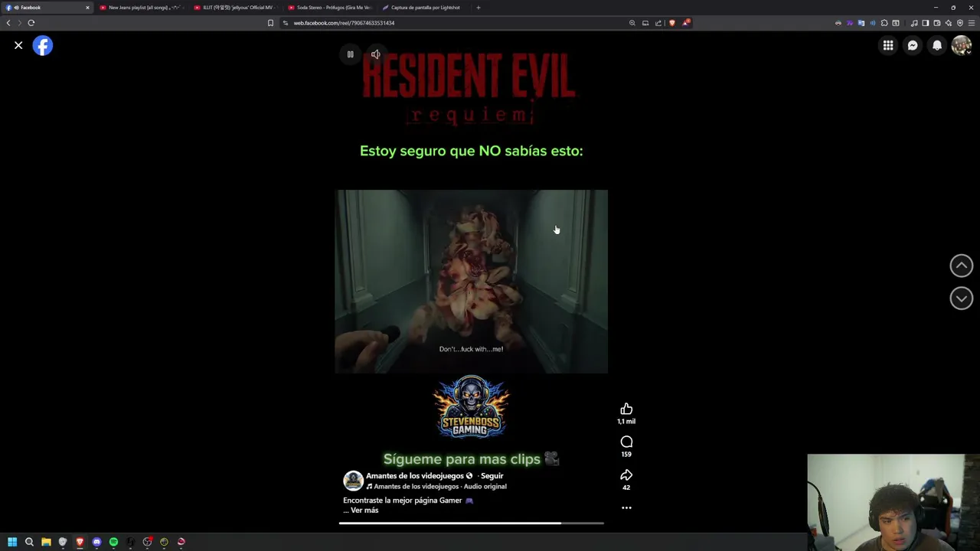Go to the next reel
This screenshot has height=551, width=980.
pyautogui.click(x=962, y=298)
